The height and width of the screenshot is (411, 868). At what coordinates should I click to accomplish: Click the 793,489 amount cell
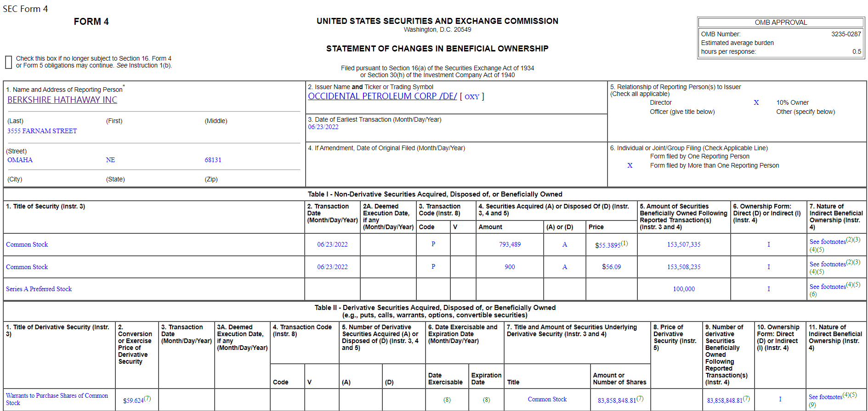click(510, 244)
